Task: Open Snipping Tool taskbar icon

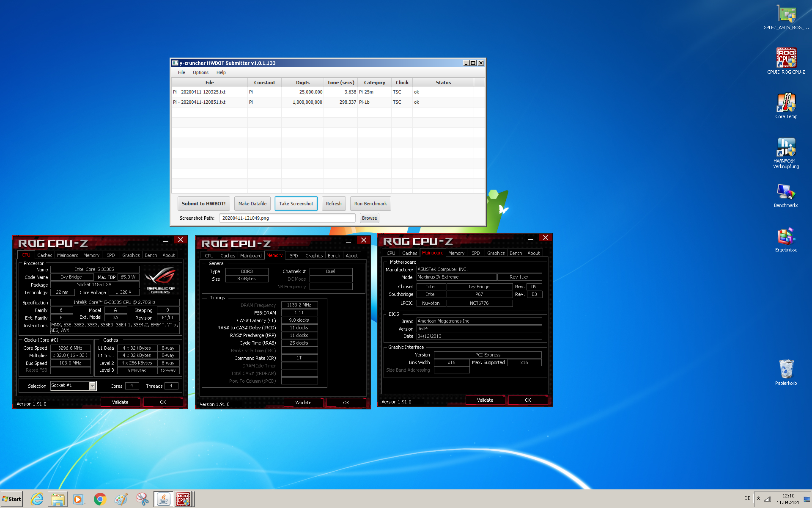Action: tap(142, 500)
